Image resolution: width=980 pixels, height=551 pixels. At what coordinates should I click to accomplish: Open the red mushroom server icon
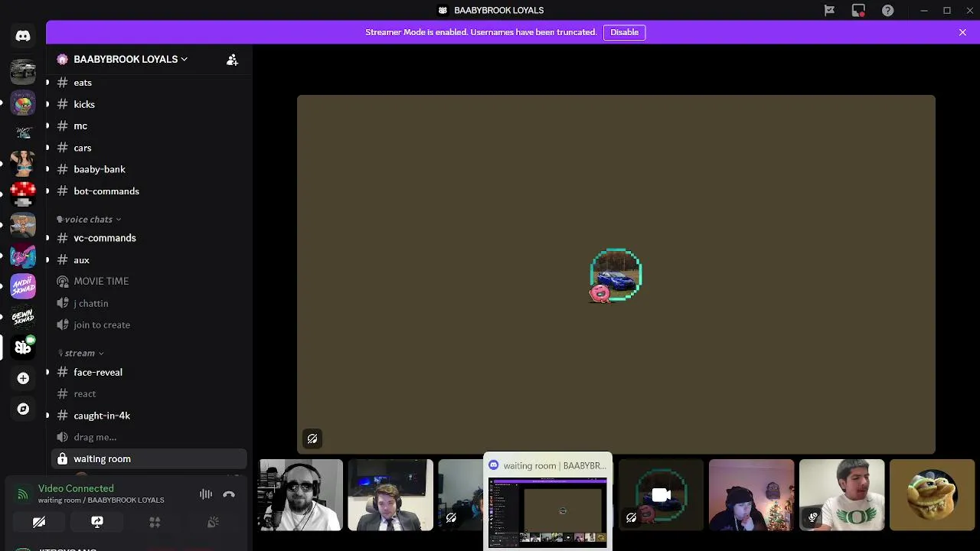pos(23,194)
